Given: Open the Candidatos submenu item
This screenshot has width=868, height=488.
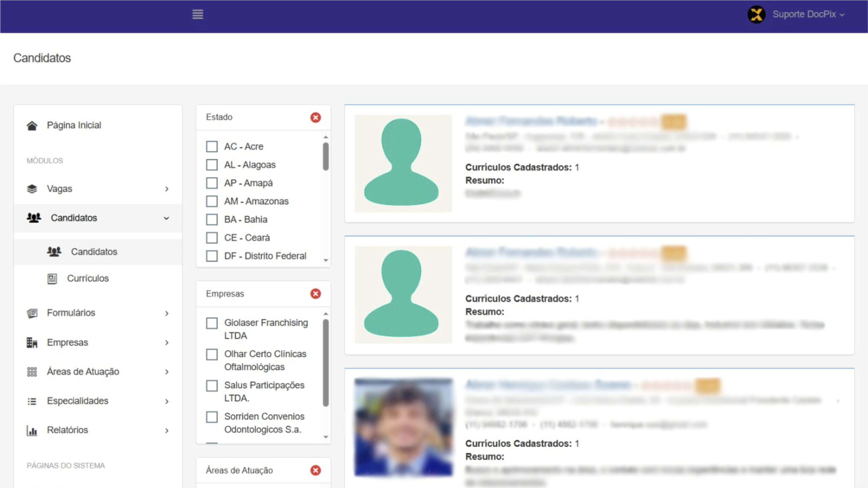Looking at the screenshot, I should tap(94, 252).
